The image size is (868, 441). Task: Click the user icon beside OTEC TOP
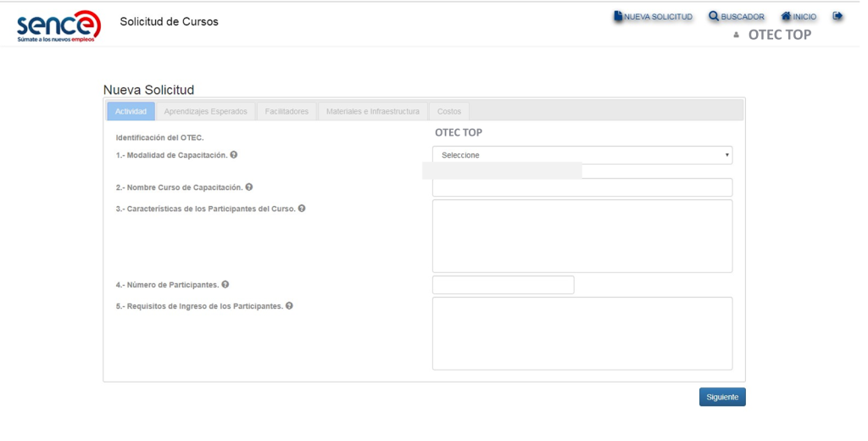click(737, 35)
